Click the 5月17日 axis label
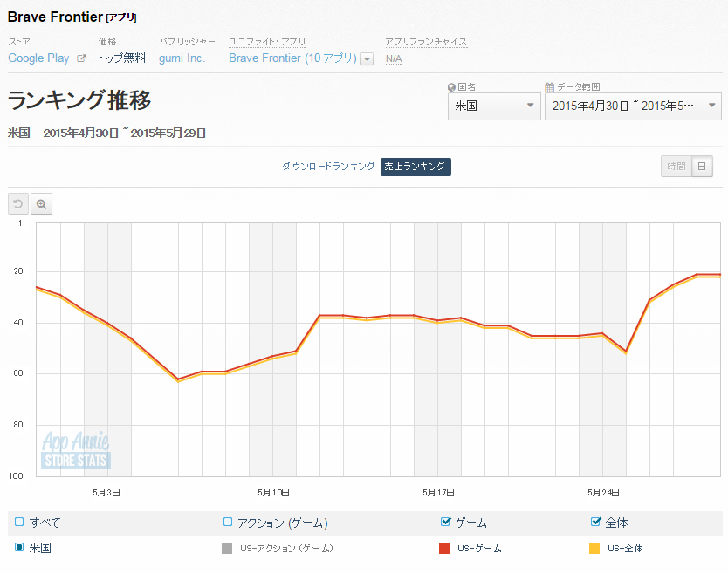This screenshot has height=574, width=728. 438,492
